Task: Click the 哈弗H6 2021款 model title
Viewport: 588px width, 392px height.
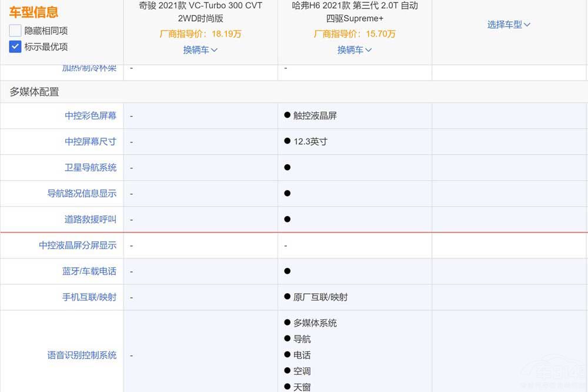Action: [355, 12]
